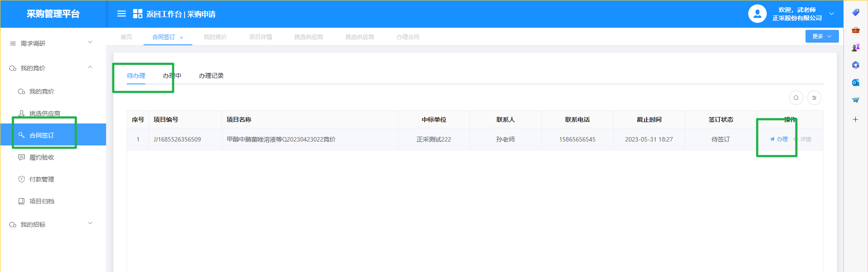Click the hamburger menu collapse icon
Screen dimensions: 868x272
121,14
